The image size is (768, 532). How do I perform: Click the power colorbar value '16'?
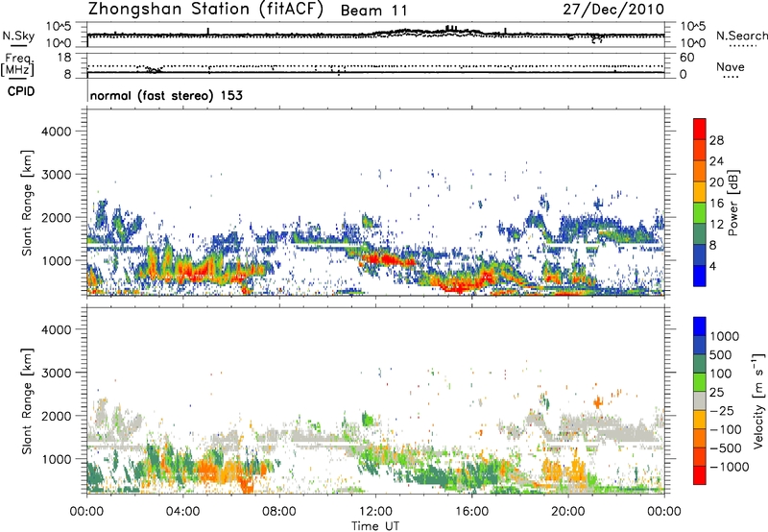pyautogui.click(x=716, y=204)
